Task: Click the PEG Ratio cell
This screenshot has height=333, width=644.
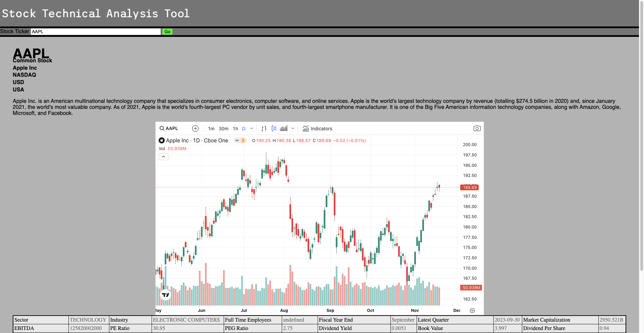Action: tap(253, 328)
